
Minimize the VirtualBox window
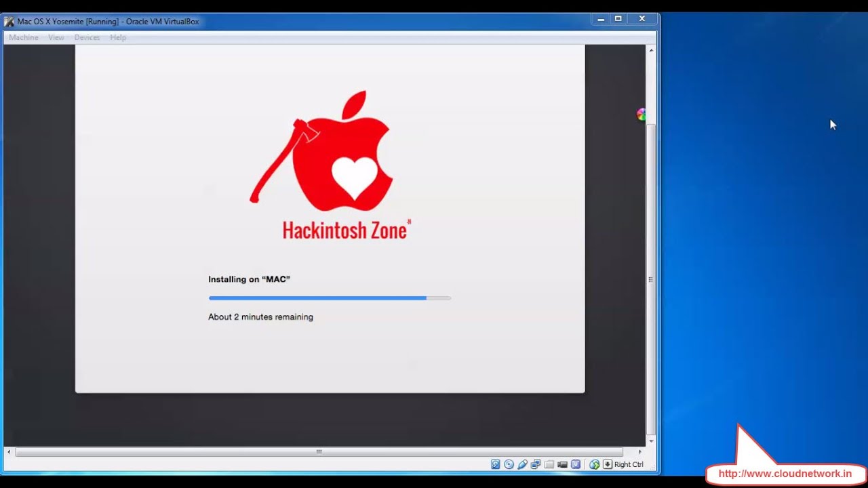click(x=601, y=20)
